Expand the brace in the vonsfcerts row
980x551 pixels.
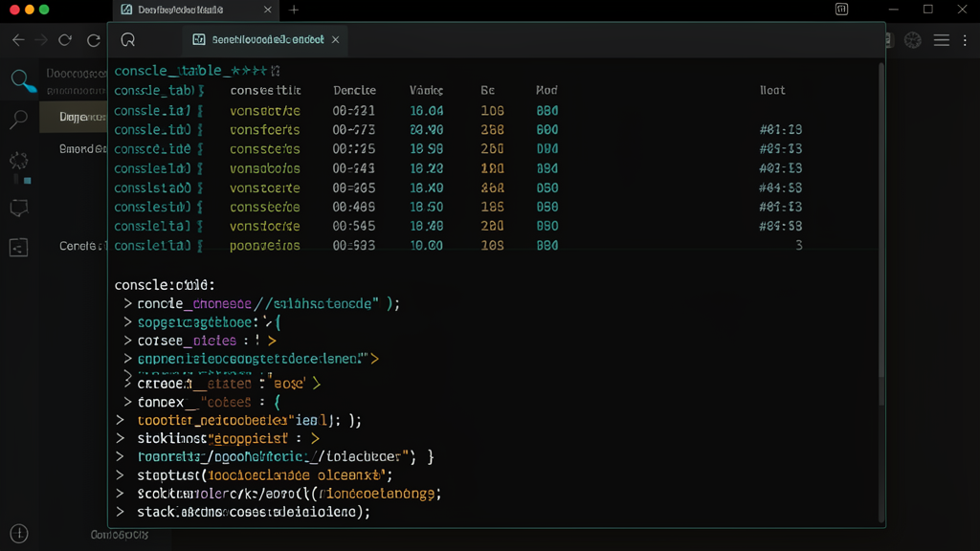coord(200,130)
